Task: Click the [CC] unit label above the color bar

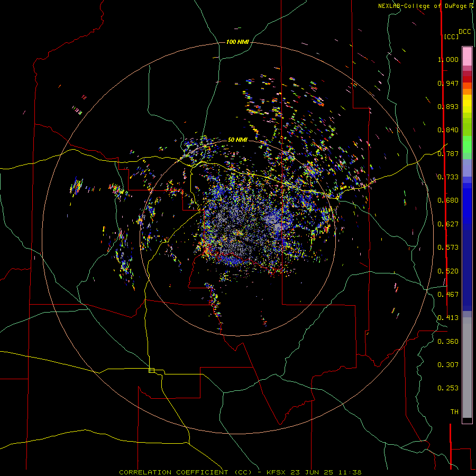Action: pyautogui.click(x=451, y=36)
